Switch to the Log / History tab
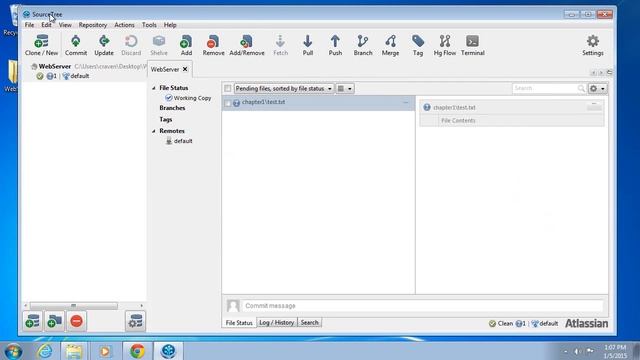 click(x=277, y=322)
